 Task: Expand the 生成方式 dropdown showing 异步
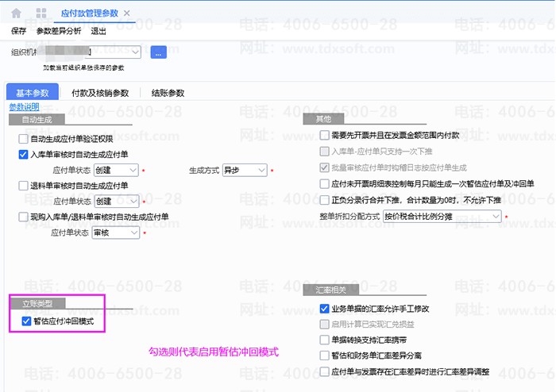coord(261,170)
